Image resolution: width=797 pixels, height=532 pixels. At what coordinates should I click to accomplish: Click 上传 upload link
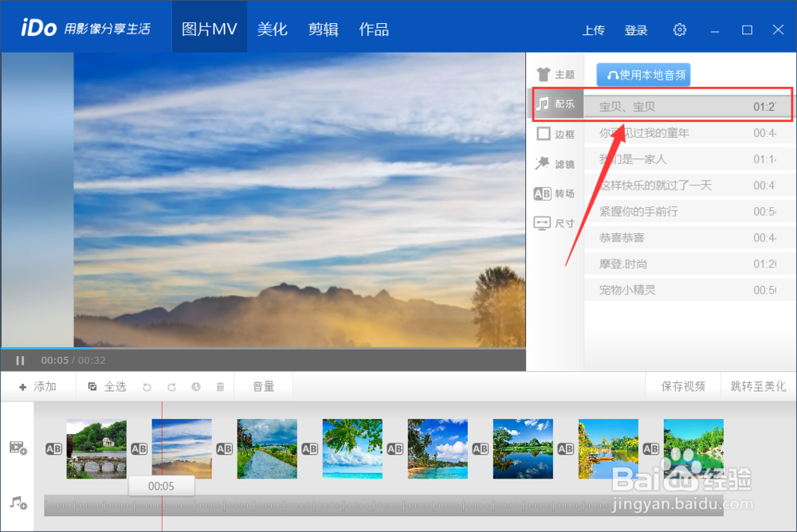coord(593,30)
